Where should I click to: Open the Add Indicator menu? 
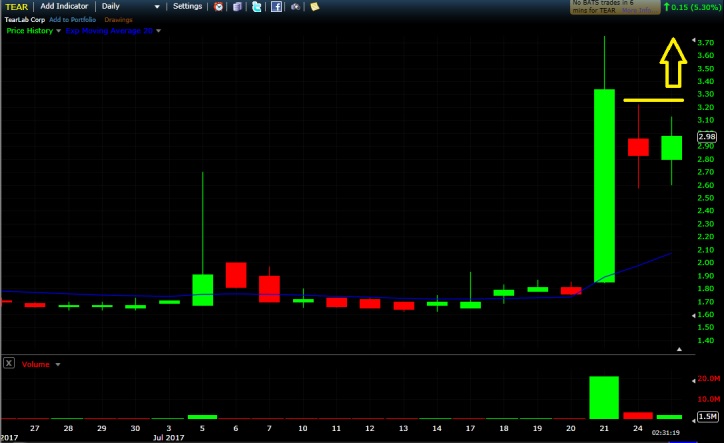61,6
